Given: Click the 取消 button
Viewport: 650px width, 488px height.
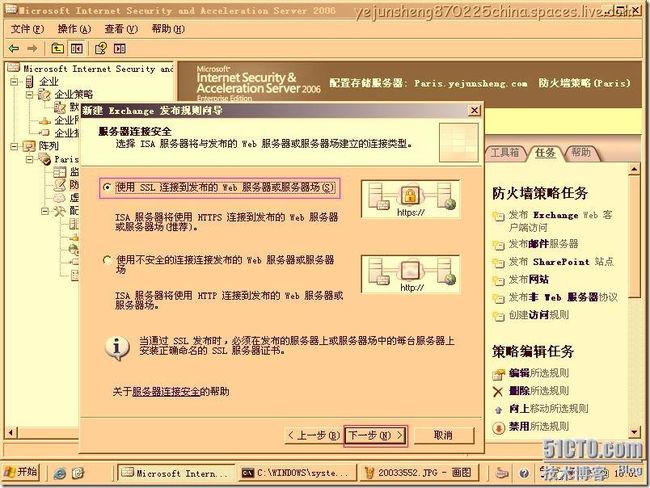Looking at the screenshot, I should click(x=443, y=435).
